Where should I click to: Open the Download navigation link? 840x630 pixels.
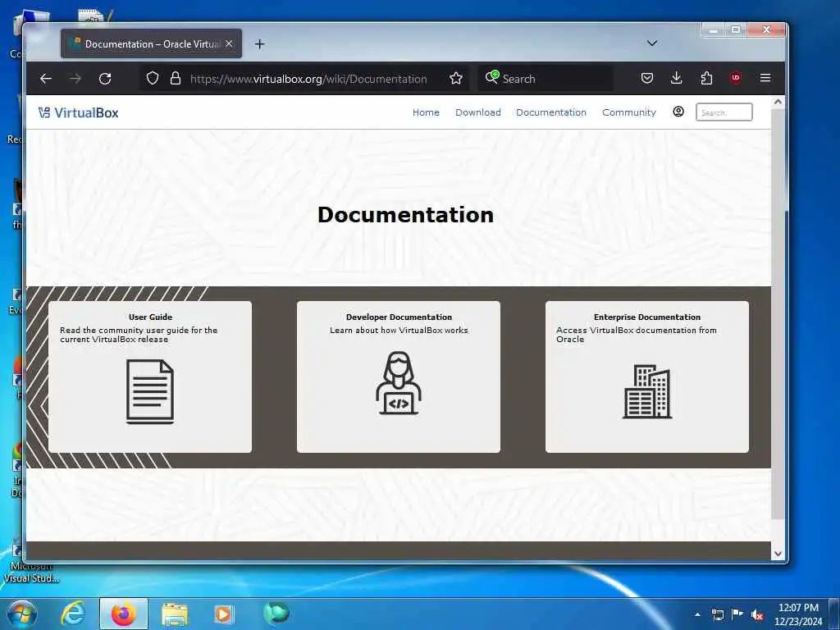coord(478,112)
